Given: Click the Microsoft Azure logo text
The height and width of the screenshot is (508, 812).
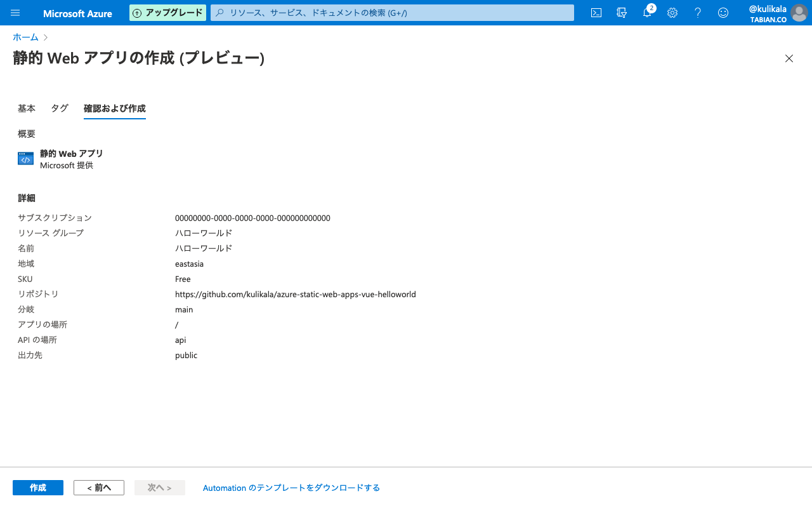Looking at the screenshot, I should (x=77, y=13).
